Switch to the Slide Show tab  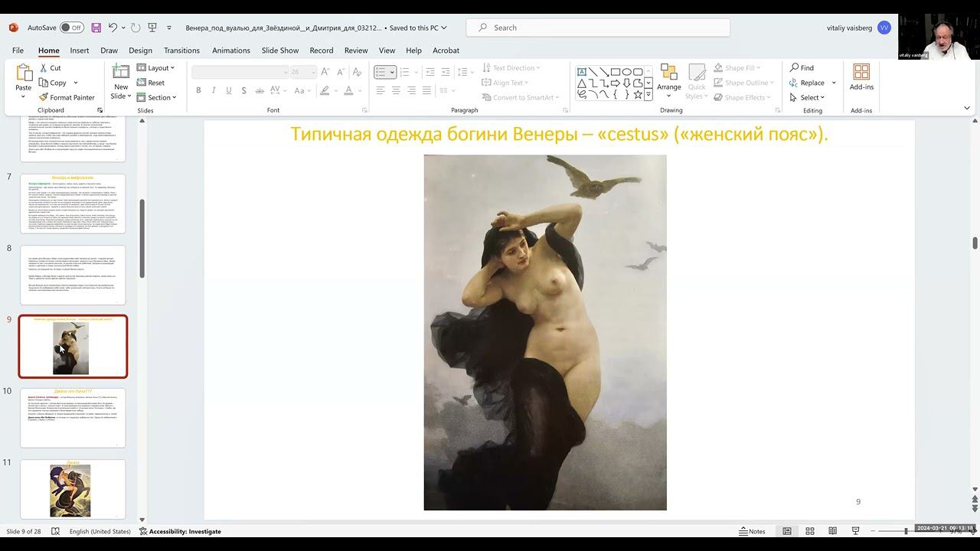tap(279, 51)
